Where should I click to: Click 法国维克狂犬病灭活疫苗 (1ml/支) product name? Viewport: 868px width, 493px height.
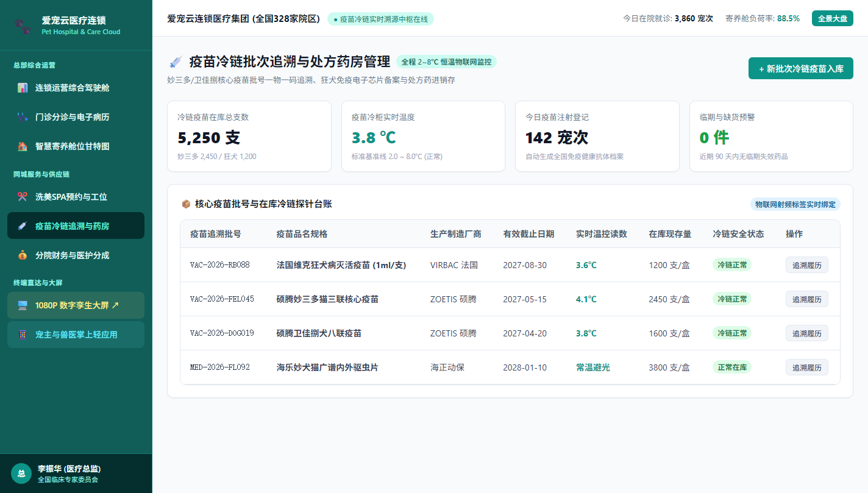pos(341,265)
